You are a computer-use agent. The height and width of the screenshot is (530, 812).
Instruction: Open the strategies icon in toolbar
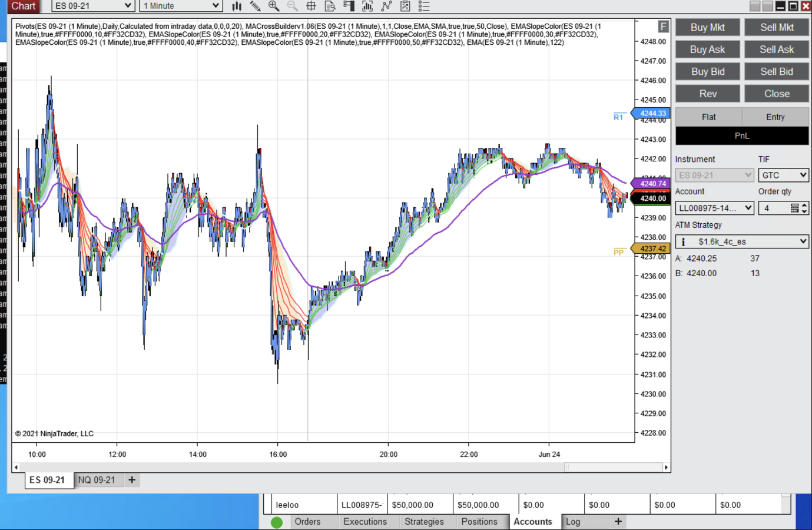[405, 6]
